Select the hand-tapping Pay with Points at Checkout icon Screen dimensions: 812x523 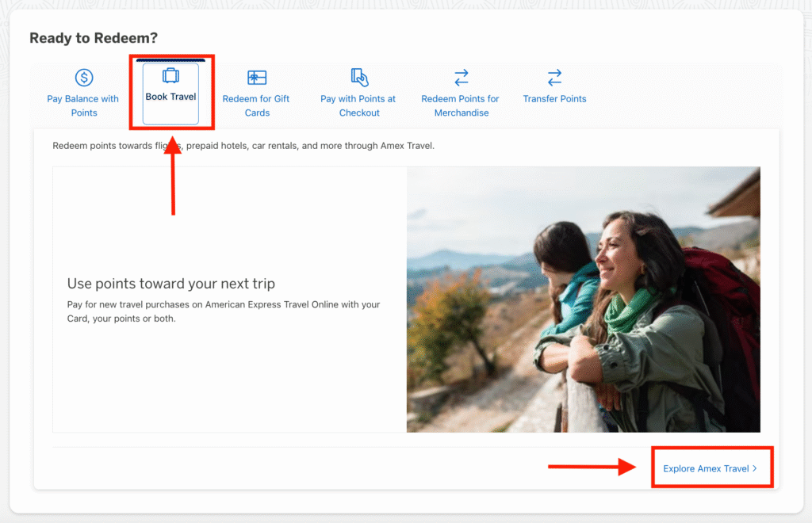point(358,78)
